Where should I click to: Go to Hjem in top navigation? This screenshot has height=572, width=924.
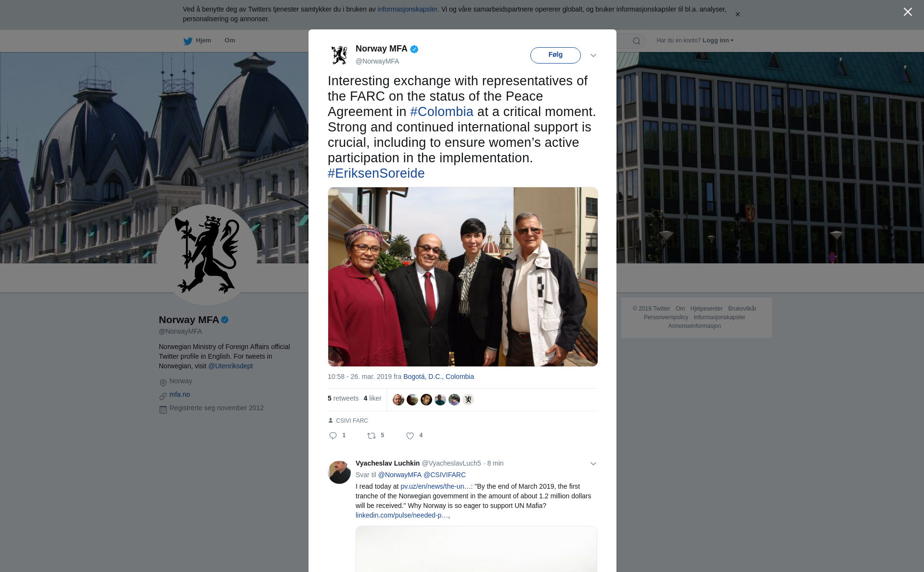[x=203, y=40]
